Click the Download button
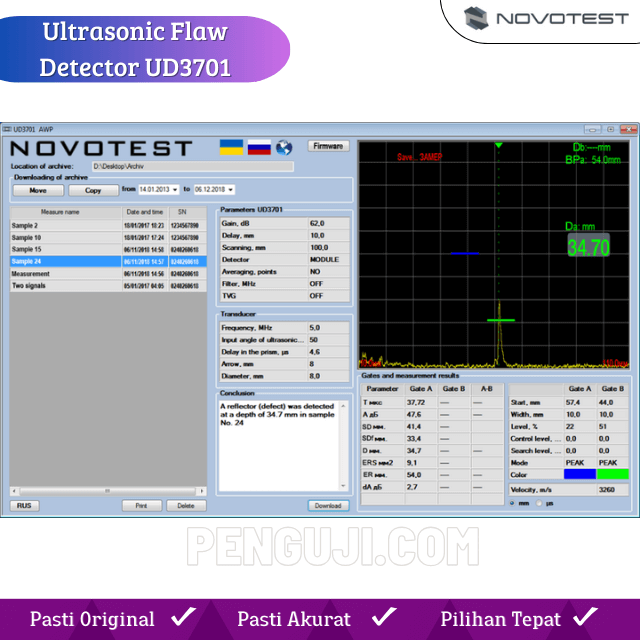640x640 pixels. click(328, 505)
